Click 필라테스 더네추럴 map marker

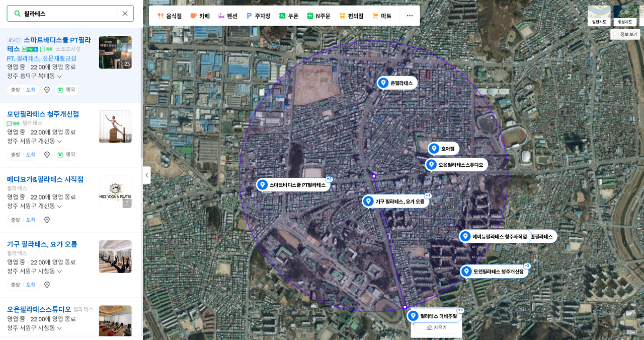coord(434,316)
